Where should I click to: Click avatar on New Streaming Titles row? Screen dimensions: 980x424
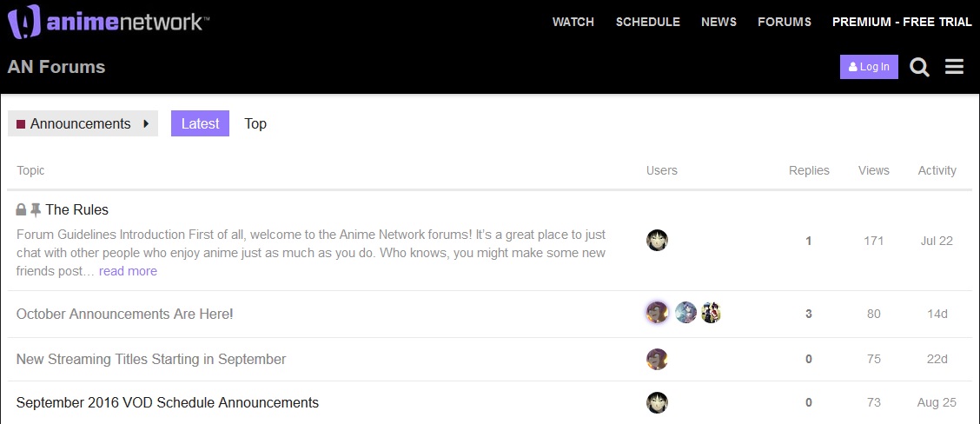[x=657, y=359]
